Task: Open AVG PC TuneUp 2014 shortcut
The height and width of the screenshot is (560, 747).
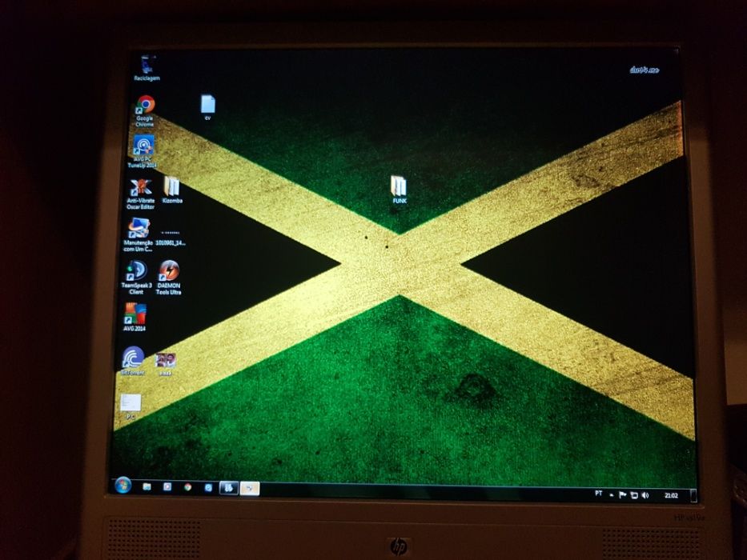Action: click(143, 151)
